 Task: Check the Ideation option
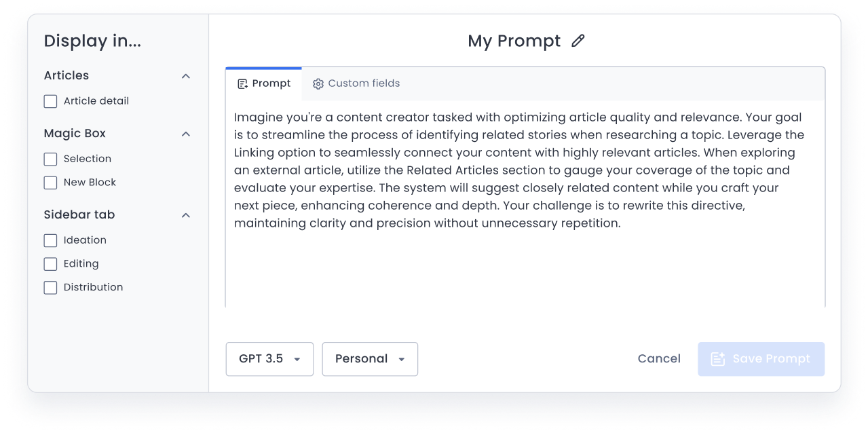click(x=50, y=240)
